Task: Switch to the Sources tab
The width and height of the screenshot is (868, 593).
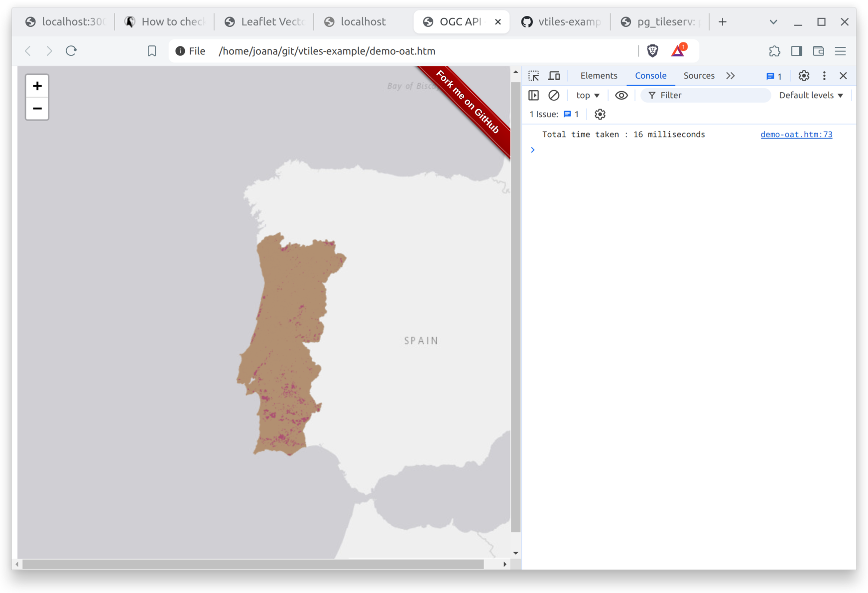Action: pyautogui.click(x=699, y=76)
